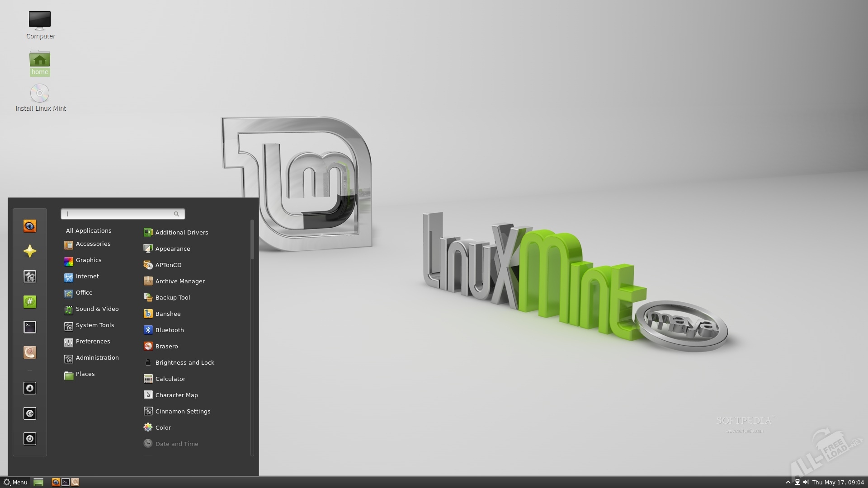
Task: Choose the Graphics category
Action: (x=88, y=260)
